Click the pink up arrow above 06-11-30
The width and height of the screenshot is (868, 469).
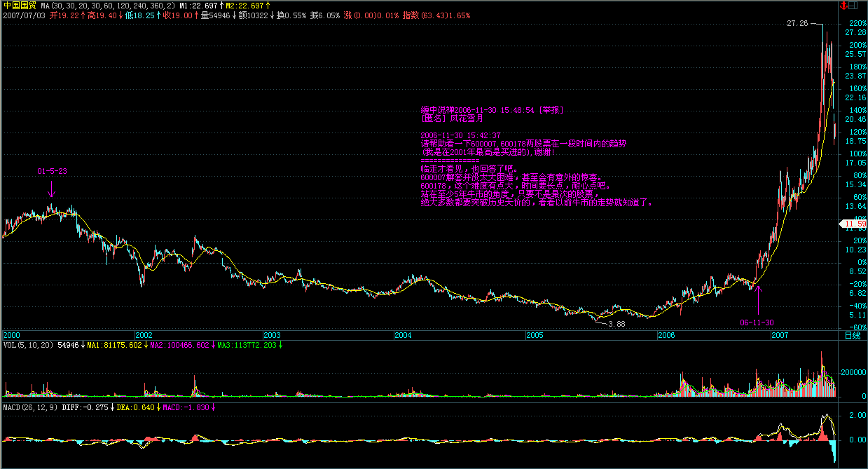[x=758, y=300]
